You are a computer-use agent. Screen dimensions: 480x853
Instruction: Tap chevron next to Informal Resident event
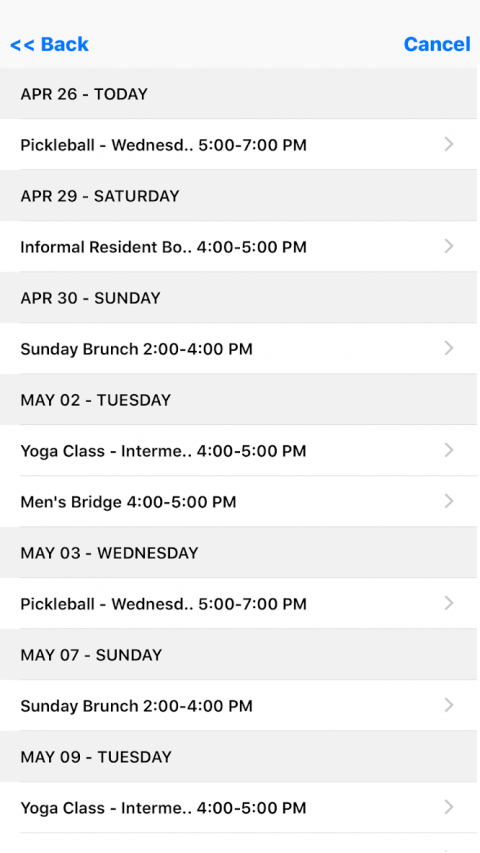[449, 246]
